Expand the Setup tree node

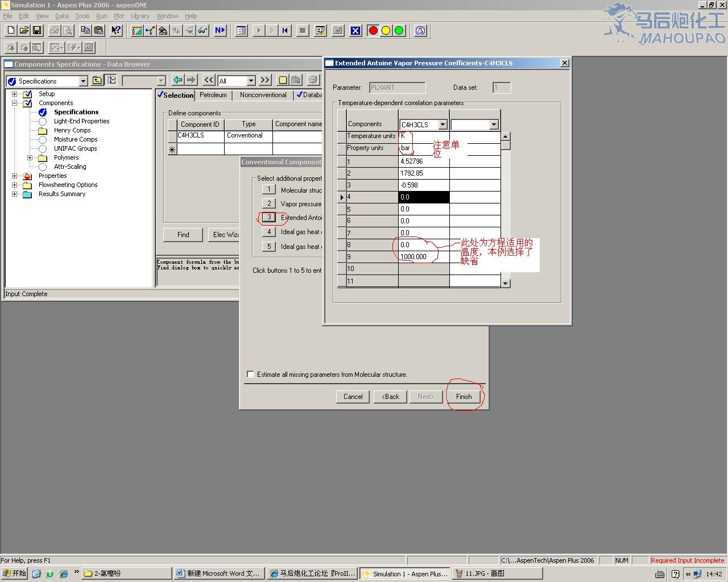click(14, 94)
